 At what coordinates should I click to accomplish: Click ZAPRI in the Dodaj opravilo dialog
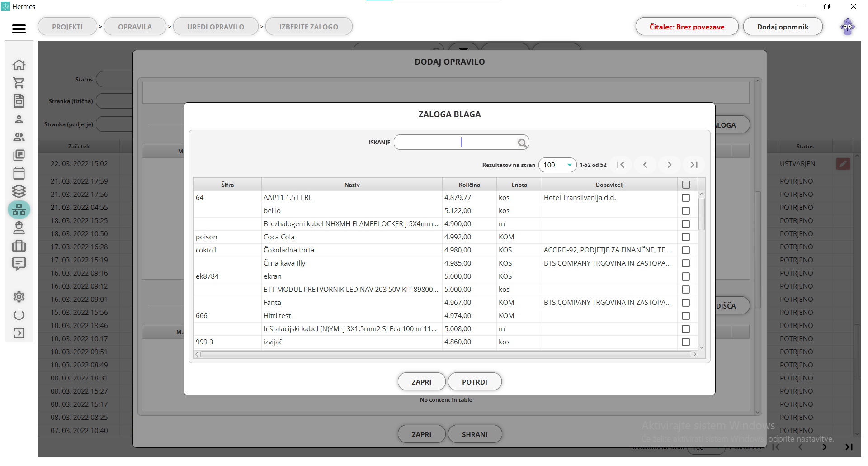421,434
